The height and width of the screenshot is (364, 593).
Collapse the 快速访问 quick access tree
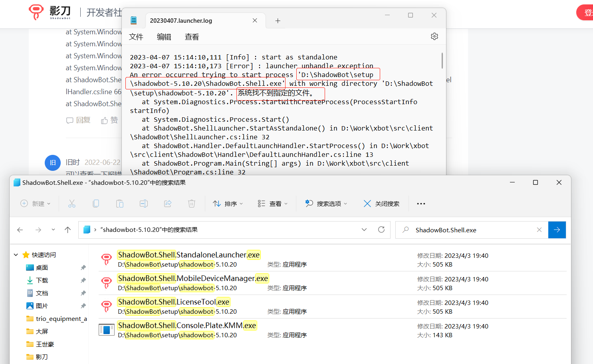coord(16,255)
